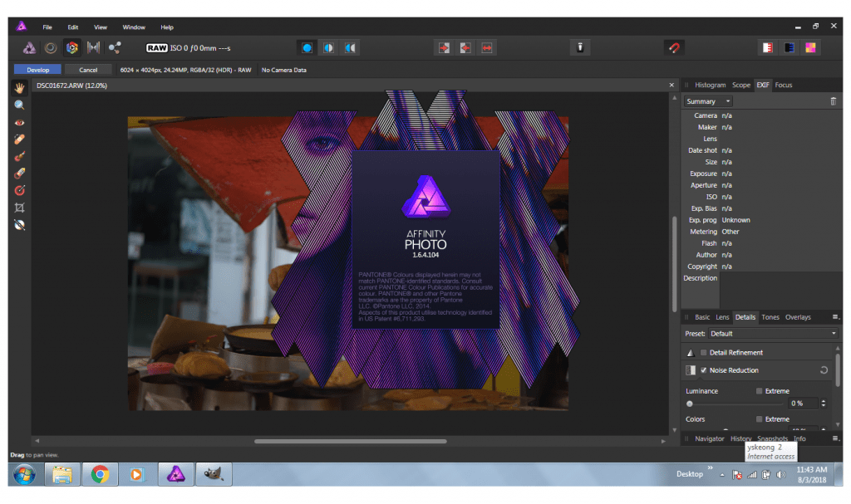Open Google Chrome from the taskbar
Image resolution: width=851 pixels, height=504 pixels.
coord(100,475)
